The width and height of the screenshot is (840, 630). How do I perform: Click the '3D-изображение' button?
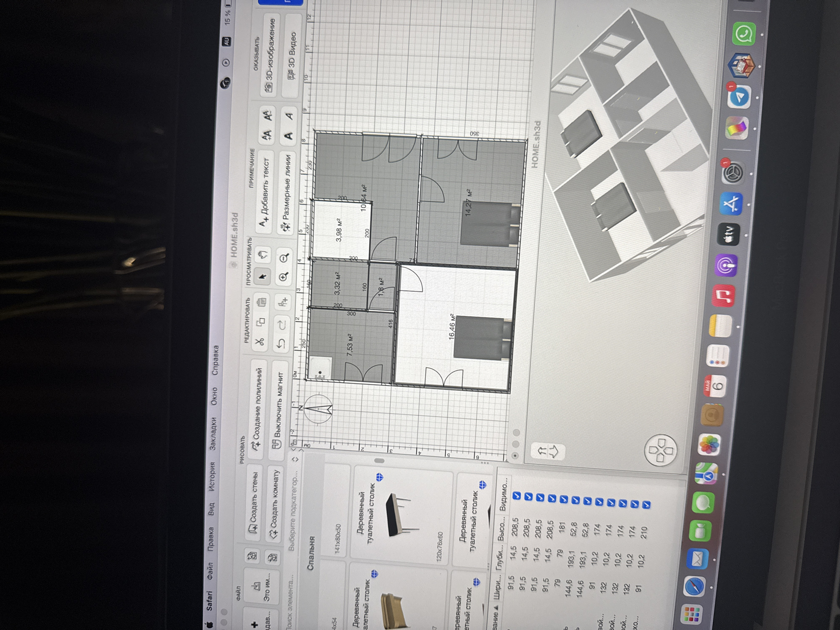(x=269, y=55)
